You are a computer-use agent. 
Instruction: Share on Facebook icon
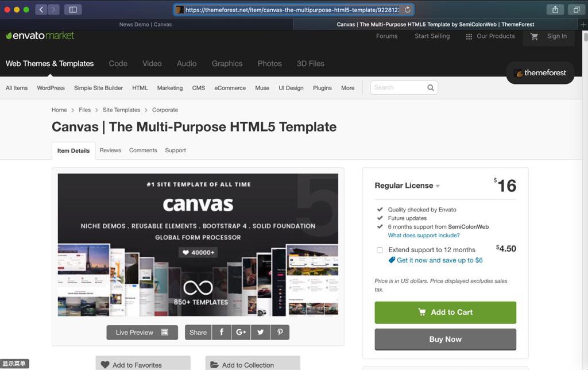(x=222, y=332)
